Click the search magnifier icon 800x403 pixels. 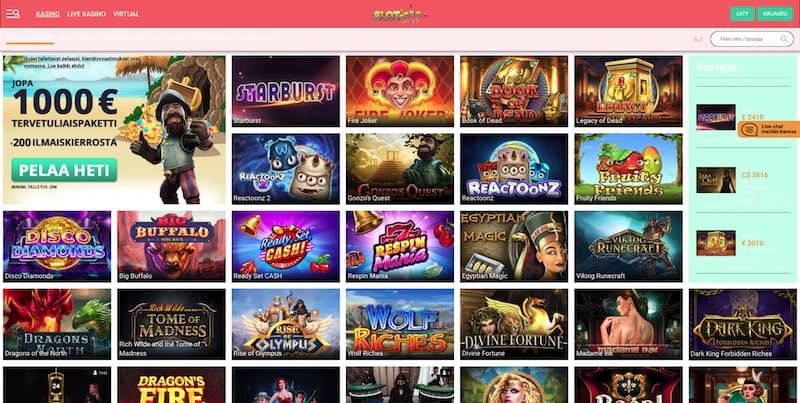784,39
